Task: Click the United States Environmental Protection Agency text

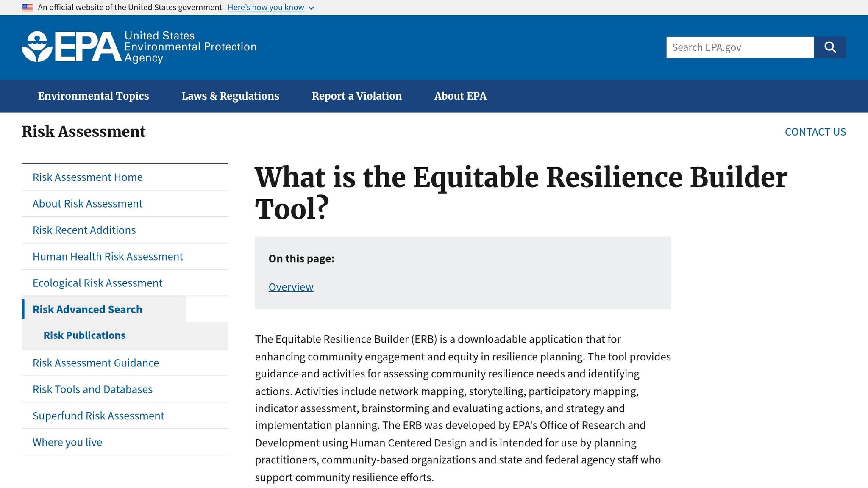Action: 190,47
